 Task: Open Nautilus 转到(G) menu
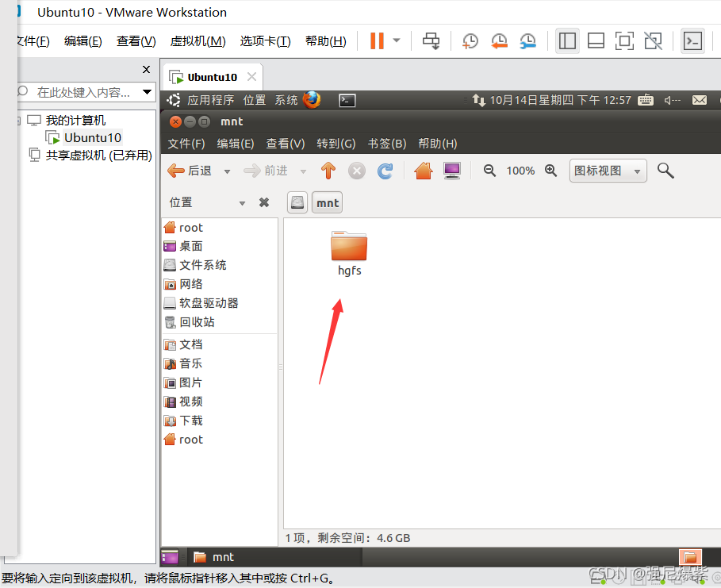pos(336,144)
